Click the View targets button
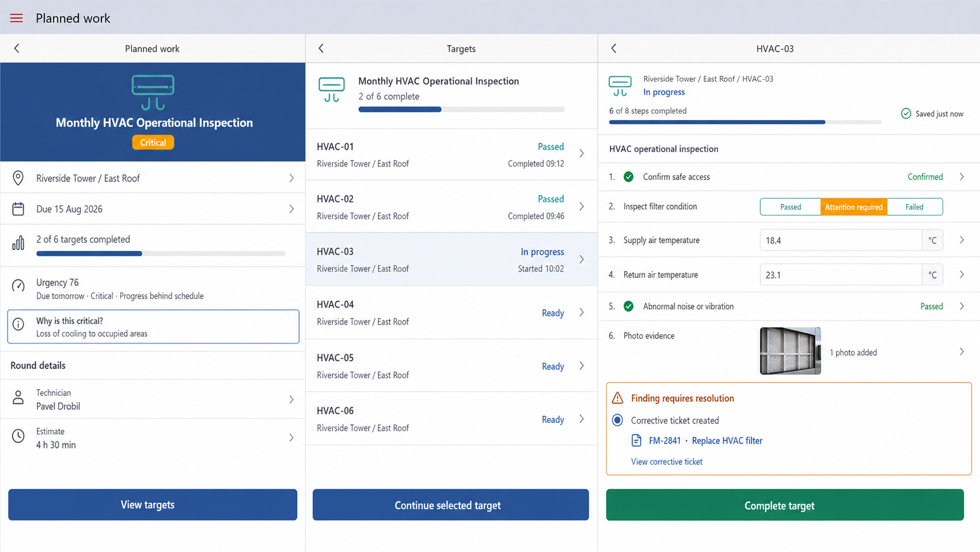The image size is (980, 552). point(152,504)
